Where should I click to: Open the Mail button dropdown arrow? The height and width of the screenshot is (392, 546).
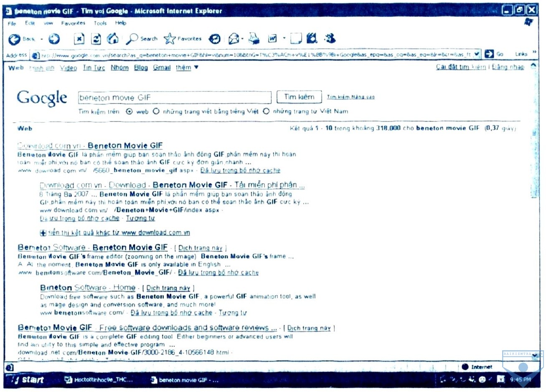(x=242, y=39)
